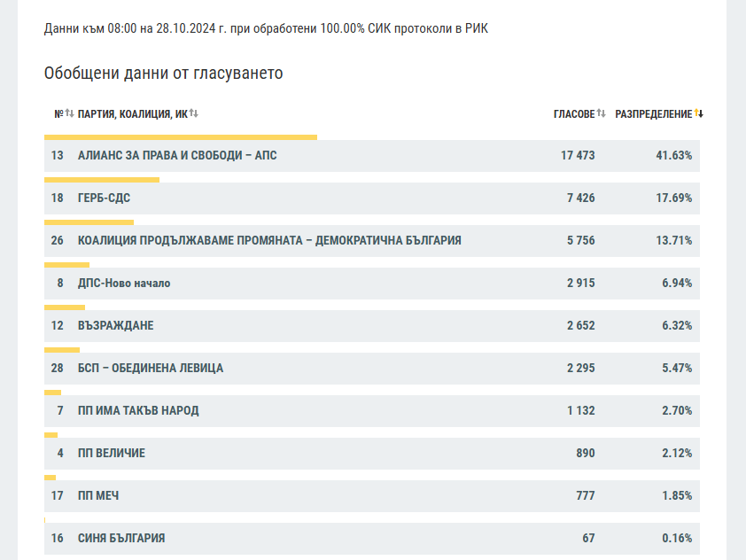Sort by ПАРТИЯ, КОАЛИЦИЯ, ИК column arrows
Viewport: 746px width, 560px height.
[x=193, y=113]
